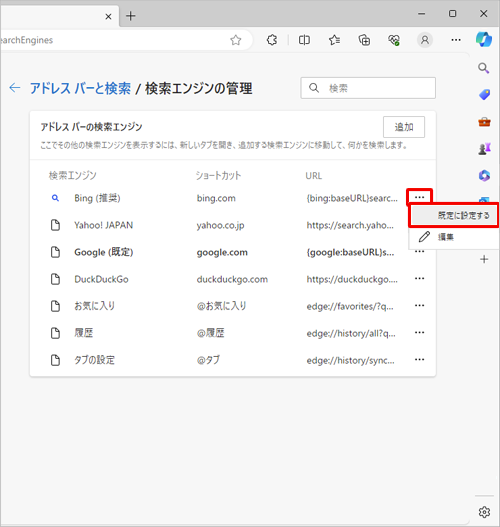
Task: Open the profile avatar icon
Action: [425, 40]
